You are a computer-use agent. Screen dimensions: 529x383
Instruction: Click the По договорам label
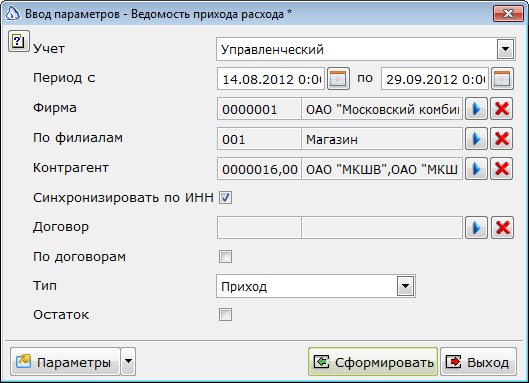pyautogui.click(x=79, y=257)
